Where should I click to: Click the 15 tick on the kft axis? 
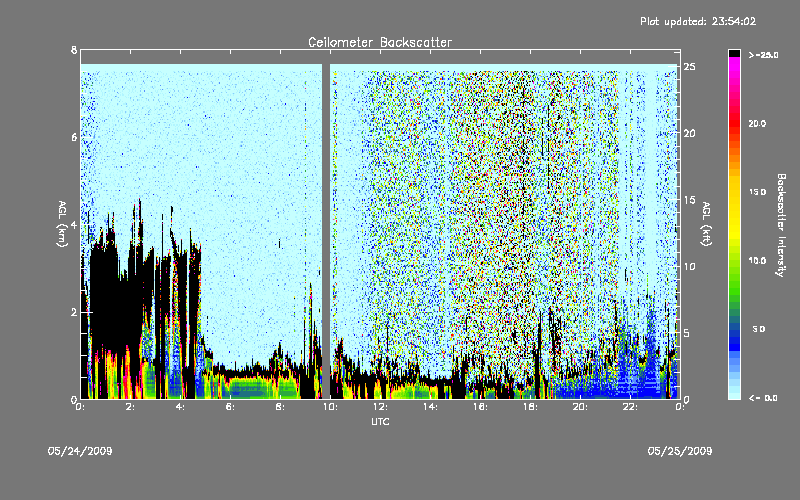[689, 200]
